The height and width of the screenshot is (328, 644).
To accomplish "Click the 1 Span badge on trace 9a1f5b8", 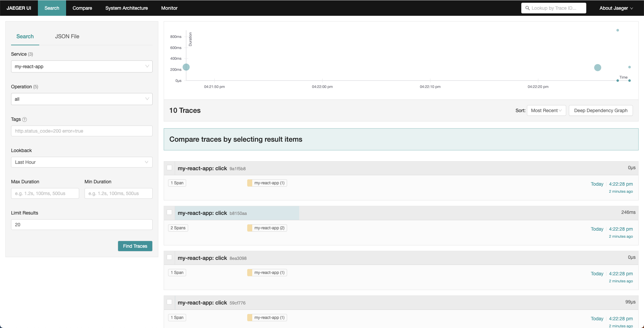I will pos(177,183).
